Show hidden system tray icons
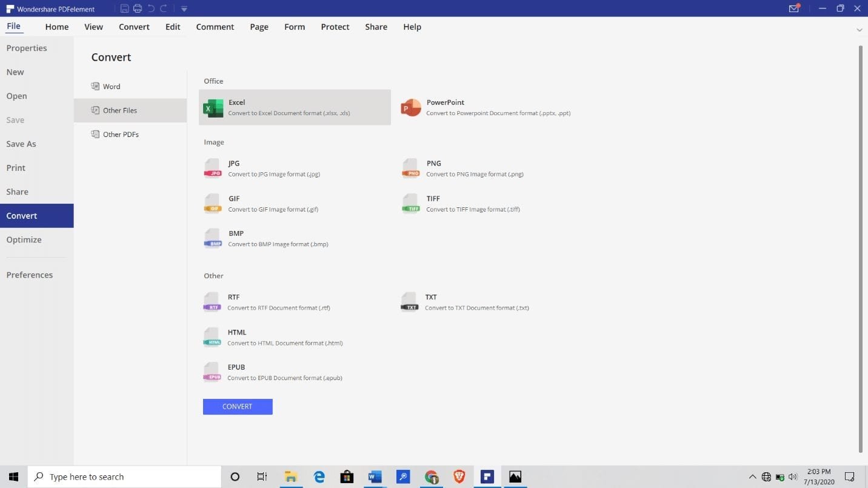Viewport: 868px width, 488px height. [752, 477]
